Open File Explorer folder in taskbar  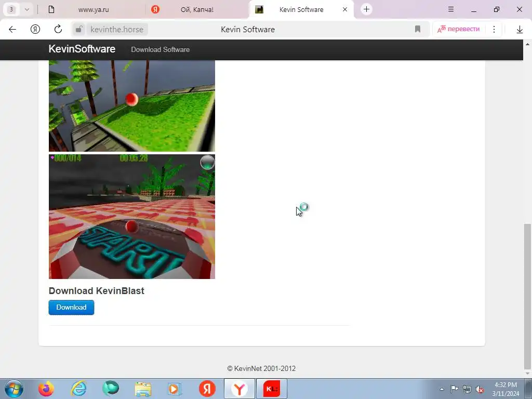pos(143,389)
